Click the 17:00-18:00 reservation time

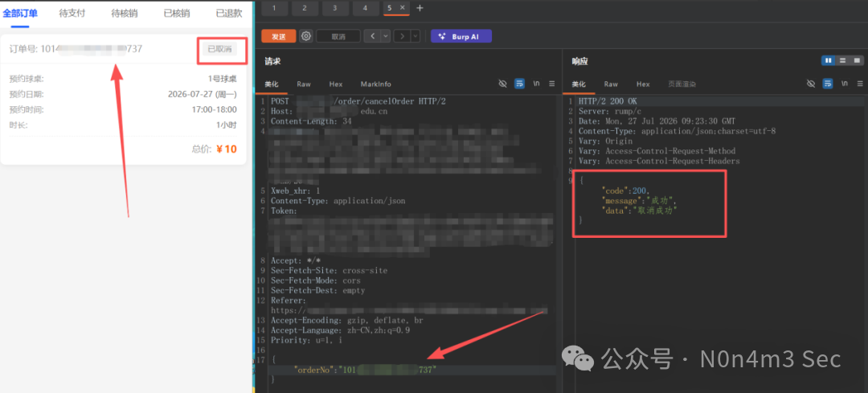(215, 109)
